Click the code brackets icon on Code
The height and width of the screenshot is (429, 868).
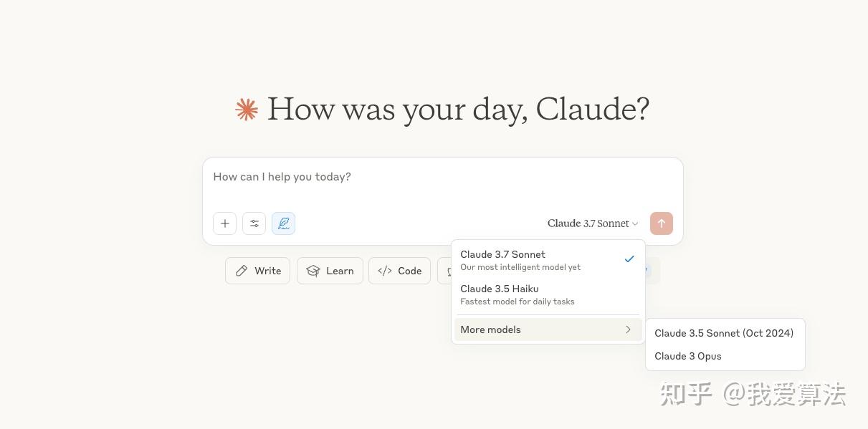point(385,271)
